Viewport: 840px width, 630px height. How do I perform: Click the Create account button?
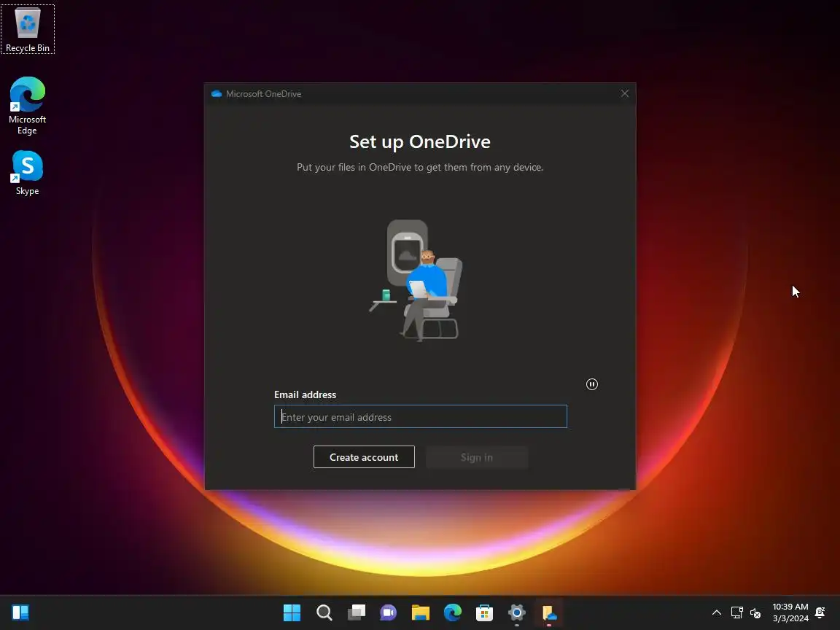[364, 457]
